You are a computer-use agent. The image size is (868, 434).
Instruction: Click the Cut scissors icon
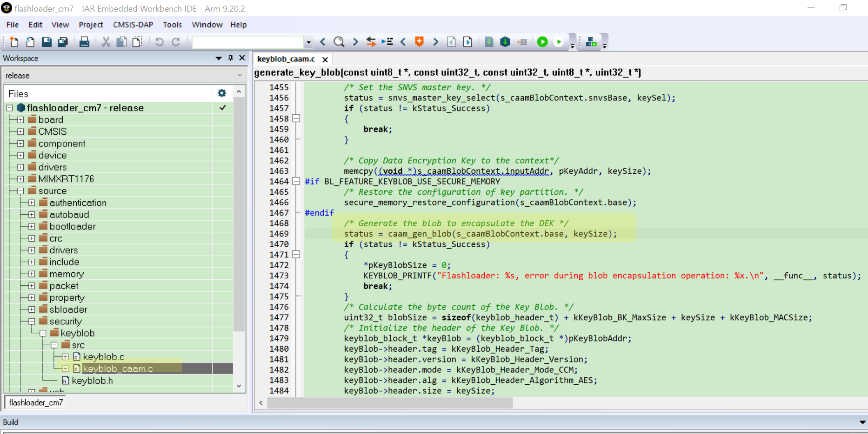(x=106, y=42)
